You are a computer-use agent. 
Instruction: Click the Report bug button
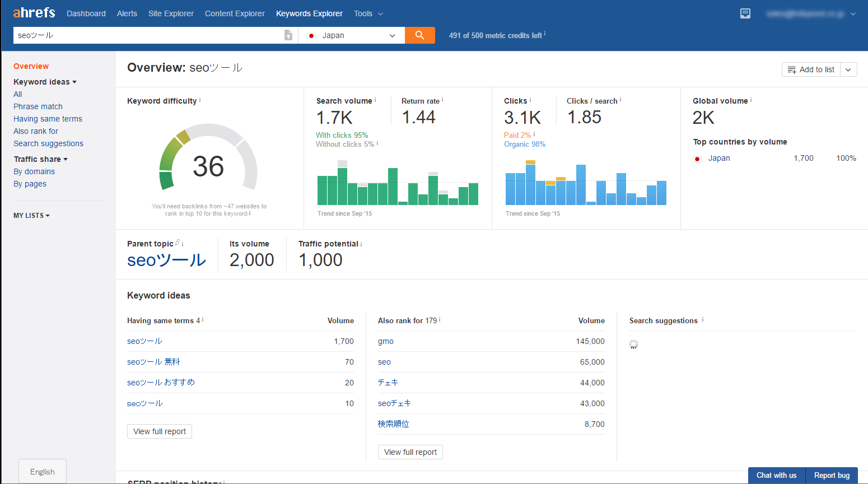pos(832,476)
